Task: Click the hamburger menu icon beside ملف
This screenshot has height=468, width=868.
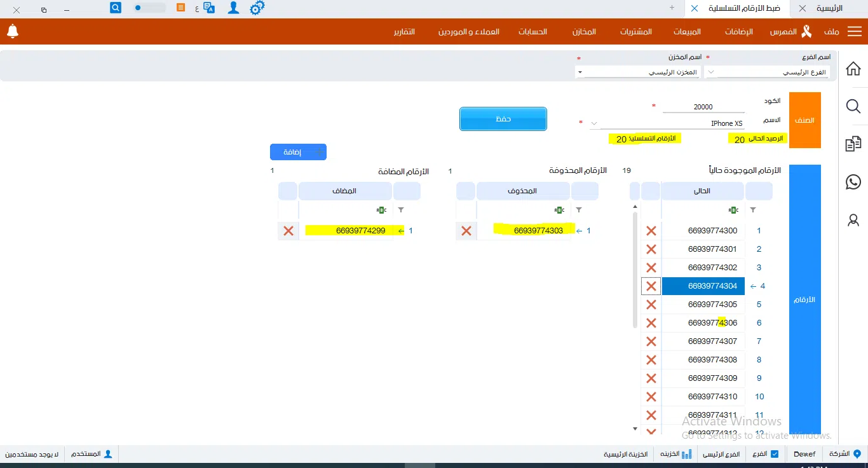Action: (x=853, y=32)
